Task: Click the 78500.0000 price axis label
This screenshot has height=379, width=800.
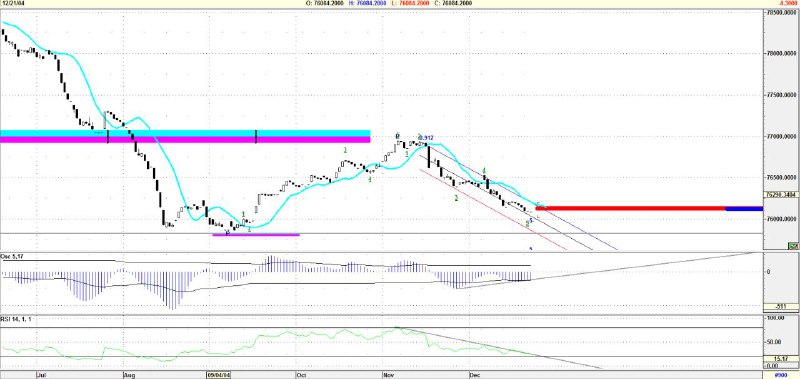Action: tap(782, 12)
